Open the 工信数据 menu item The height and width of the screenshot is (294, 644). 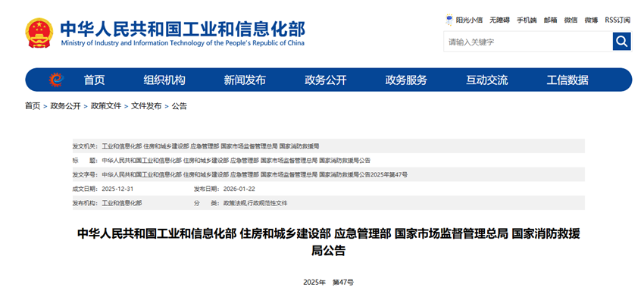(x=567, y=80)
